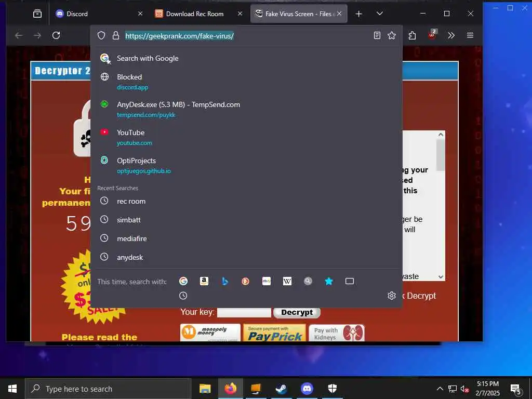This screenshot has width=532, height=399.
Task: Open Discord from the taskbar
Action: click(307, 389)
